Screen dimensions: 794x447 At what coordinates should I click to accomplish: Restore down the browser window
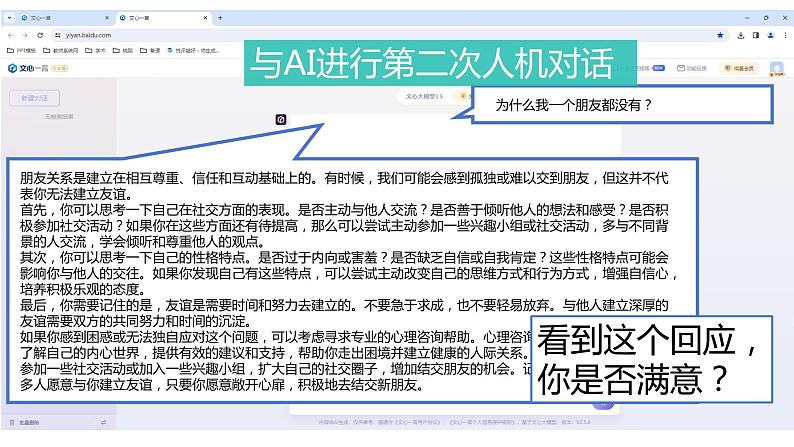[766, 18]
